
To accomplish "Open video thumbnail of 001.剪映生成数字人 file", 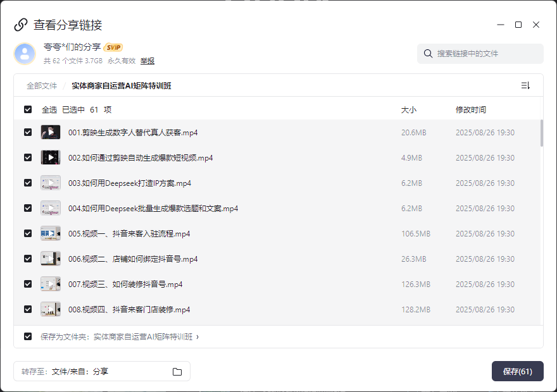I will [51, 132].
